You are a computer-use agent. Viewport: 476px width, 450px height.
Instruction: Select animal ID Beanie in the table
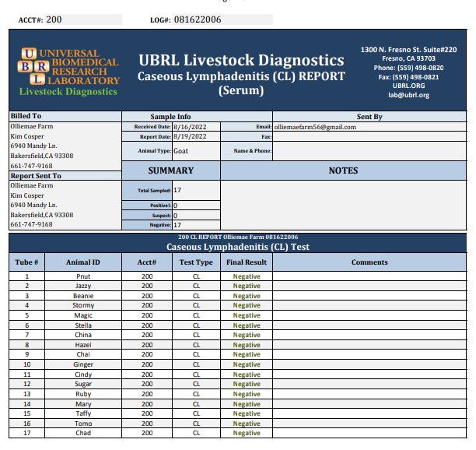pos(83,296)
